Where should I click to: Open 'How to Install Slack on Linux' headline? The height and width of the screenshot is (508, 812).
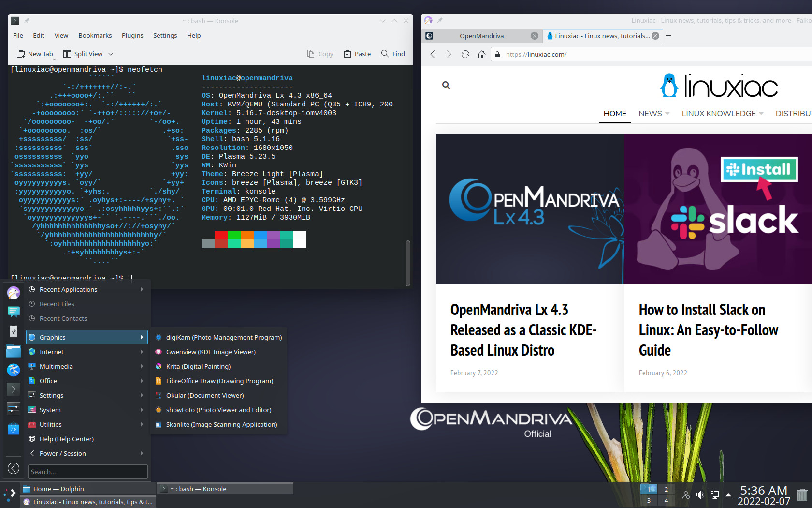point(709,330)
